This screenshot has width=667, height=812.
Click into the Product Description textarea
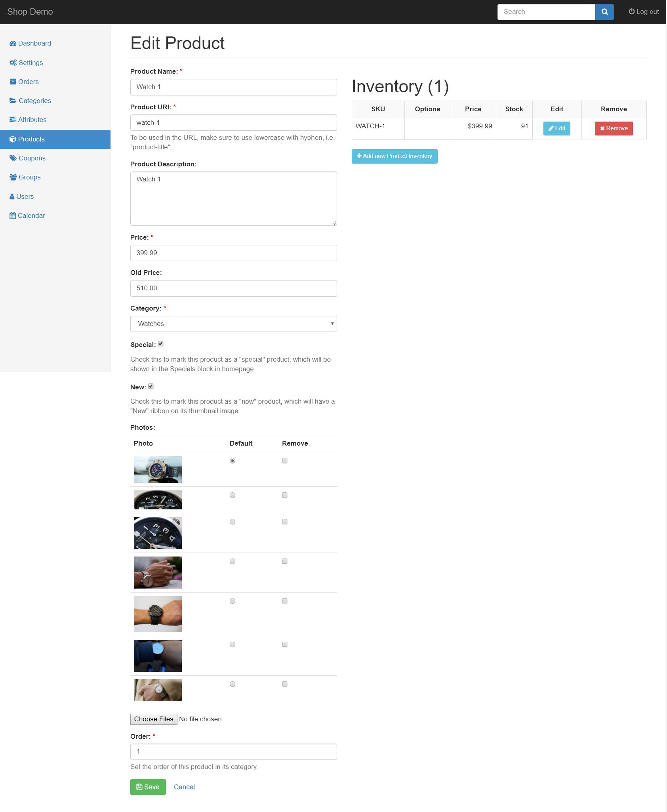(234, 198)
